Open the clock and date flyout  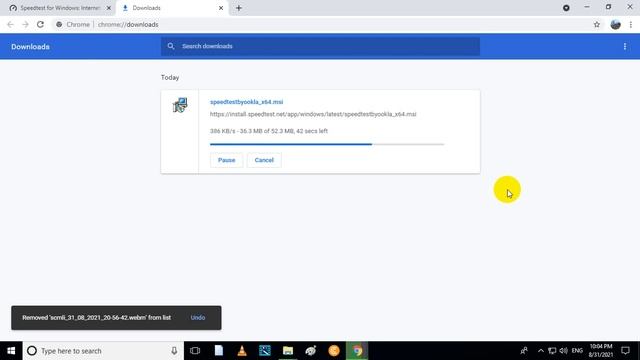[x=601, y=351]
